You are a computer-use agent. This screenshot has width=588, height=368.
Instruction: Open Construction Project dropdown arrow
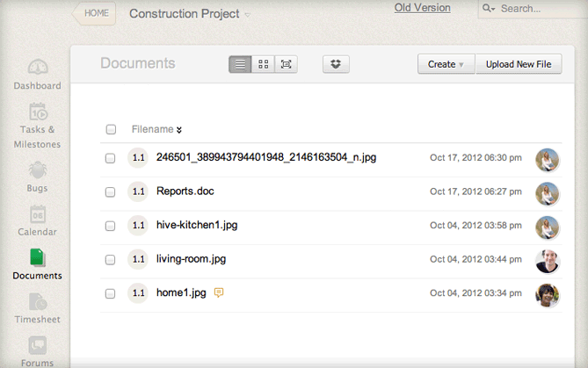pyautogui.click(x=247, y=15)
